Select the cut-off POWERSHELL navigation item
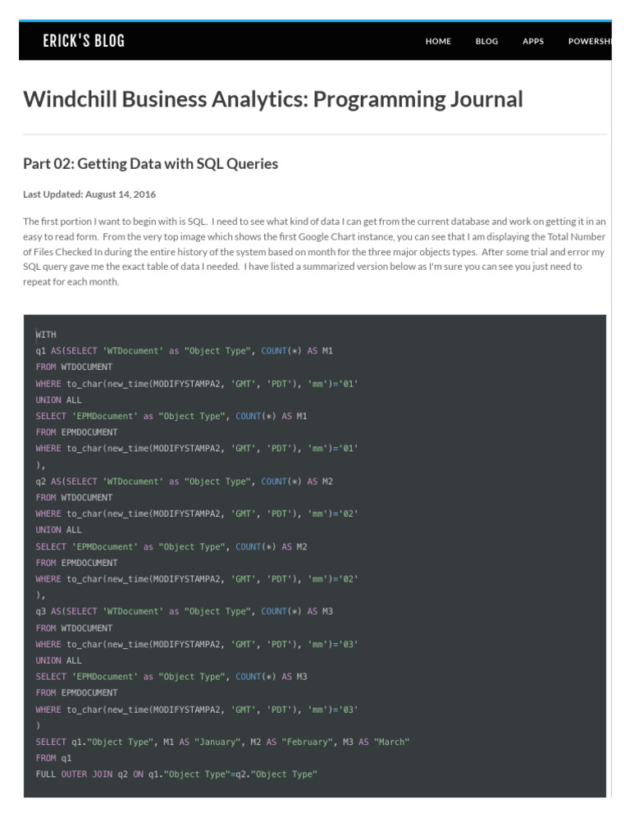 [x=589, y=42]
